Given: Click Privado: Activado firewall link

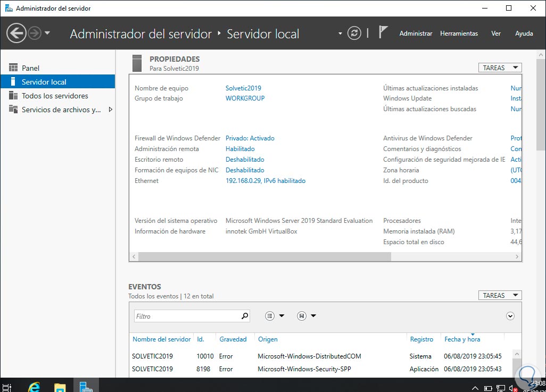Looking at the screenshot, I should point(250,138).
